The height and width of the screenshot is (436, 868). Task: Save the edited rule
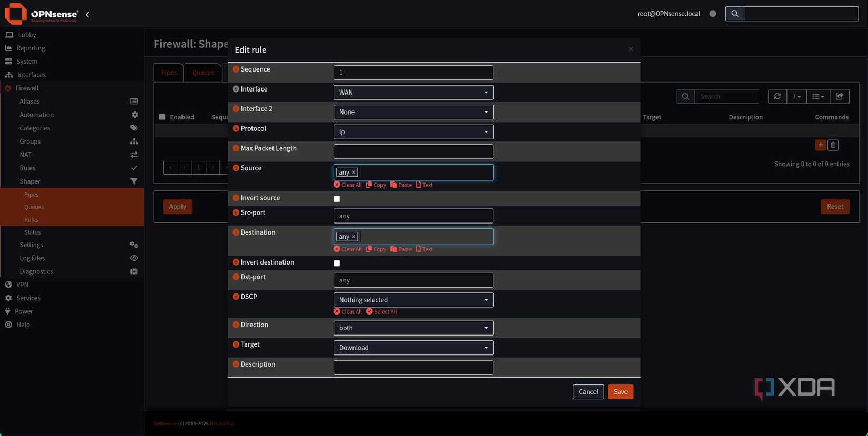coord(620,392)
